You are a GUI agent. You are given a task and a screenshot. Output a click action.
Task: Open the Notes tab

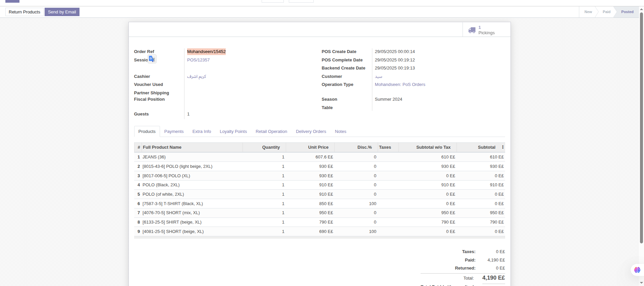pyautogui.click(x=340, y=132)
